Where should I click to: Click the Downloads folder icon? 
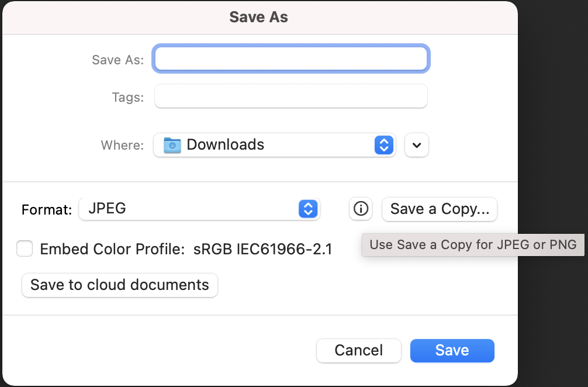[172, 145]
